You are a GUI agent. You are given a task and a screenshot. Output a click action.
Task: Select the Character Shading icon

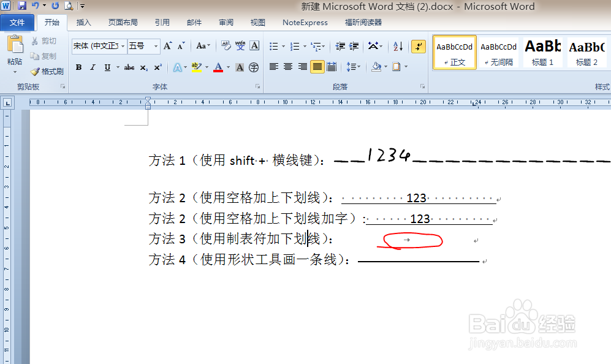coord(239,67)
